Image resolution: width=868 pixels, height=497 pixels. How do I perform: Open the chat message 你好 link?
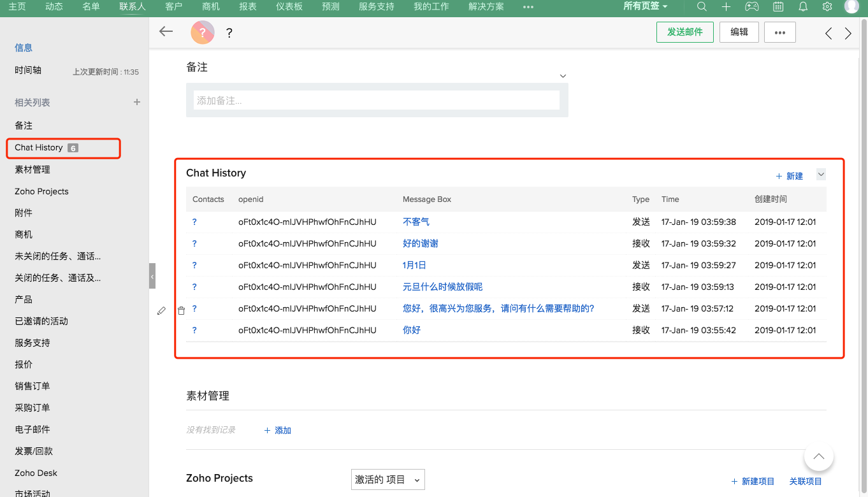coord(411,330)
